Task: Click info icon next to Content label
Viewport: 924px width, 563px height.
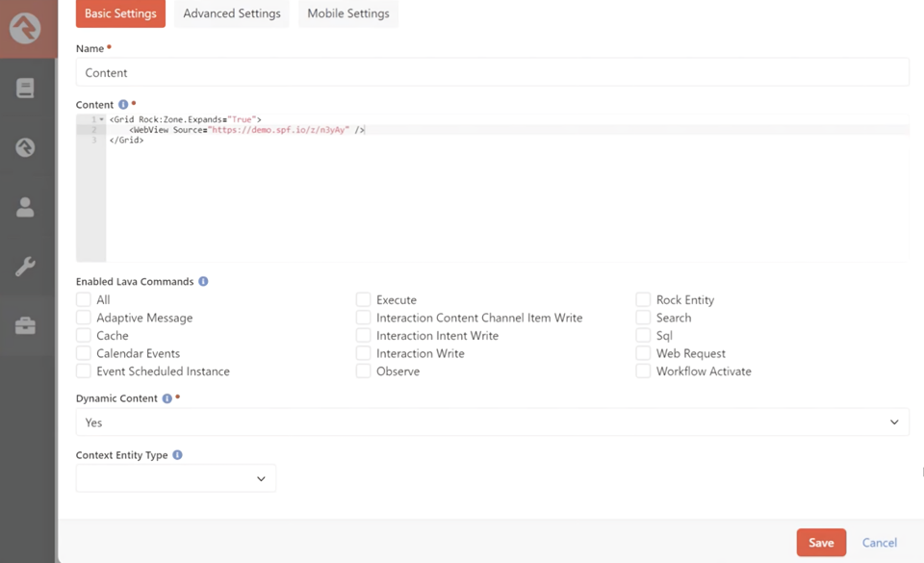Action: (x=123, y=104)
